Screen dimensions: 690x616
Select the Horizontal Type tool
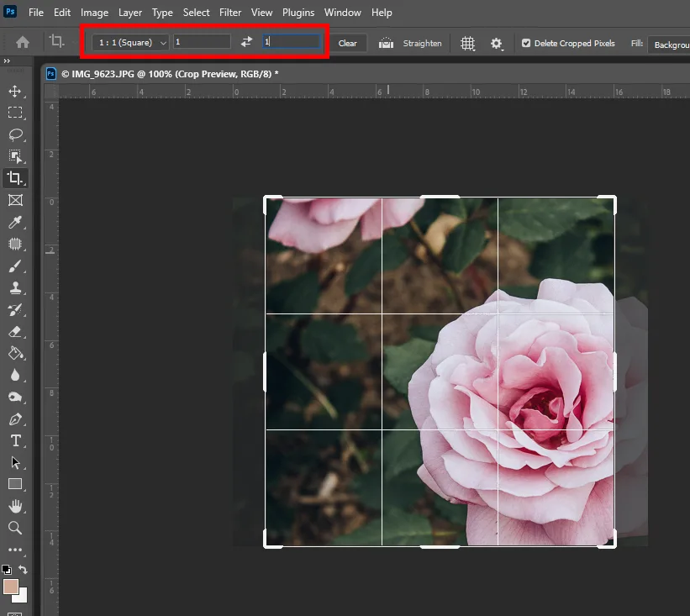[x=15, y=440]
